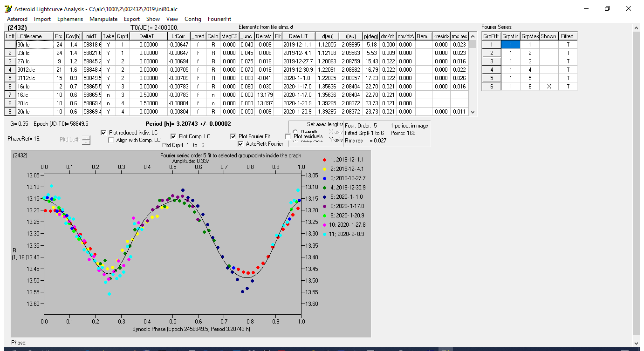The width and height of the screenshot is (644, 351).
Task: Click dark green legend dot for 2019-12-30.9
Action: coord(325,188)
